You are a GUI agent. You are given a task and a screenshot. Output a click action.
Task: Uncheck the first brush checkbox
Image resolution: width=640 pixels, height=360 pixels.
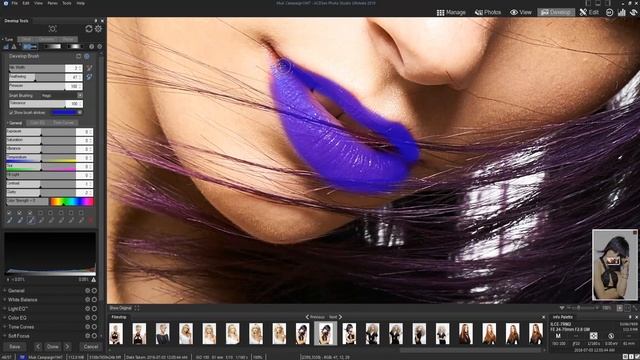[9, 213]
